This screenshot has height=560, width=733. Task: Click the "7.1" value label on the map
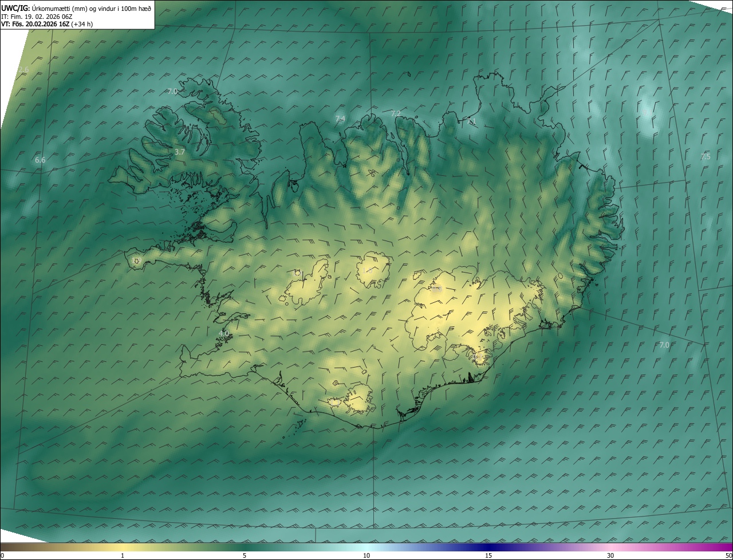point(471,121)
